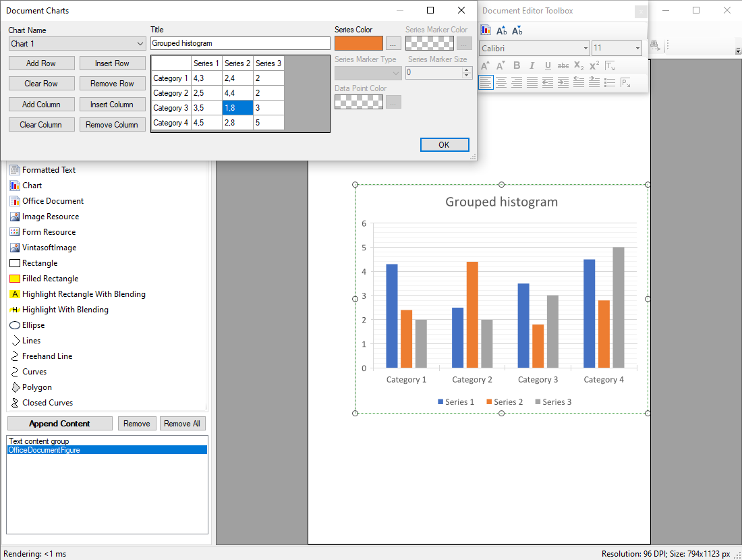Select the Form Resource item
The image size is (742, 560).
(x=49, y=232)
